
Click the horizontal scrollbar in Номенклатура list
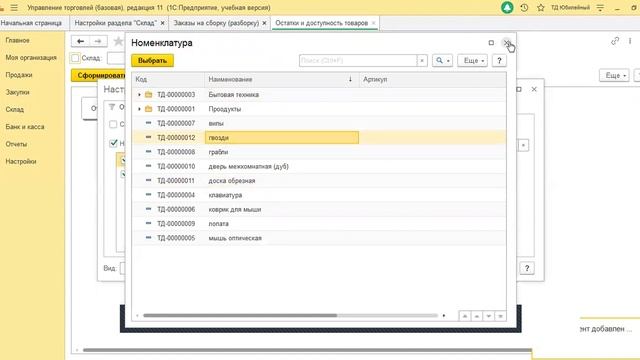(x=240, y=316)
